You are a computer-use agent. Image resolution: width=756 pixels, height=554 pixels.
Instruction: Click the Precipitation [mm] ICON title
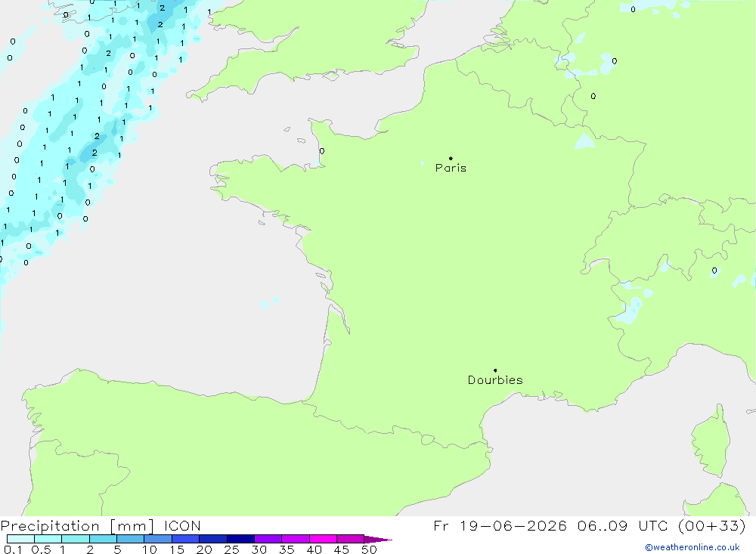[101, 526]
